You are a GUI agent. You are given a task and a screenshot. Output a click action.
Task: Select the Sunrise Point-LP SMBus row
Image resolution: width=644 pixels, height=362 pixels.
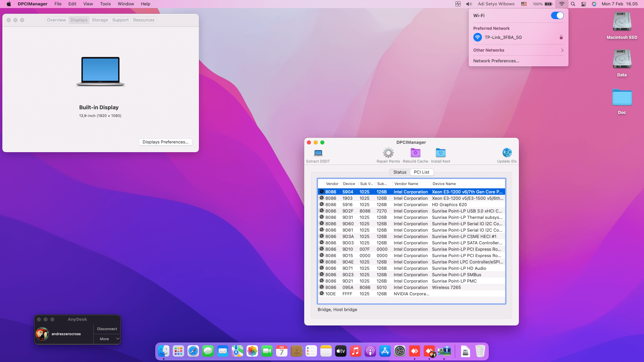coord(412,275)
